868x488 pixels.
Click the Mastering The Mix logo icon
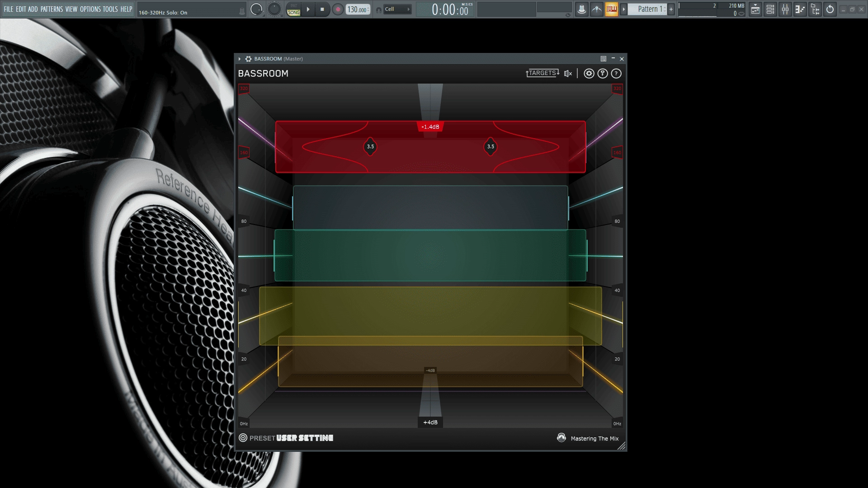(561, 438)
